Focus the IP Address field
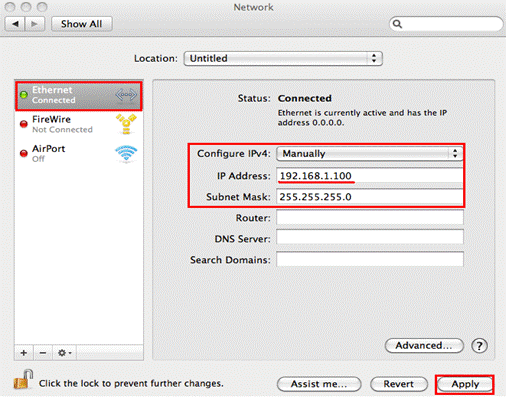Viewport: 506px width, 397px height. (x=370, y=176)
